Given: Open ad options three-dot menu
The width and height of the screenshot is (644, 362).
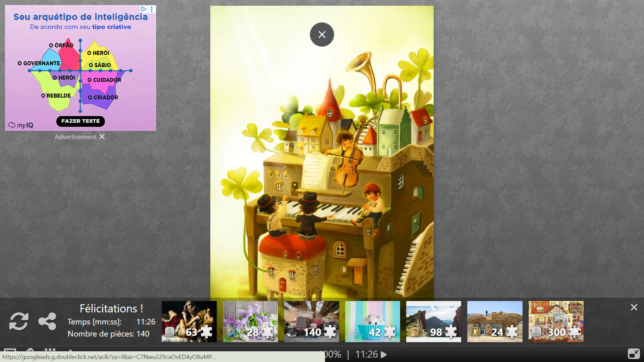Looking at the screenshot, I should (152, 9).
